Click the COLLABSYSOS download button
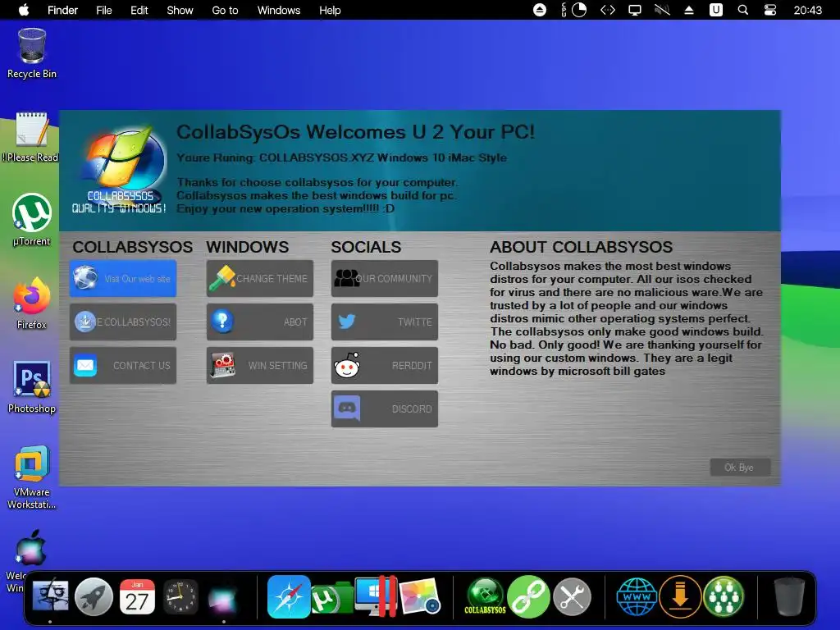The image size is (840, 630). coord(123,322)
